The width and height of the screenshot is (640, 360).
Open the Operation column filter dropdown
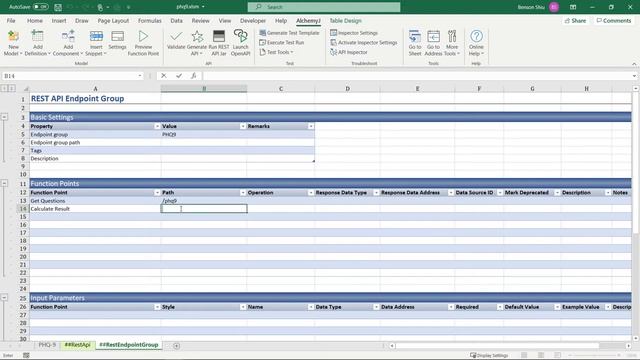[x=311, y=192]
